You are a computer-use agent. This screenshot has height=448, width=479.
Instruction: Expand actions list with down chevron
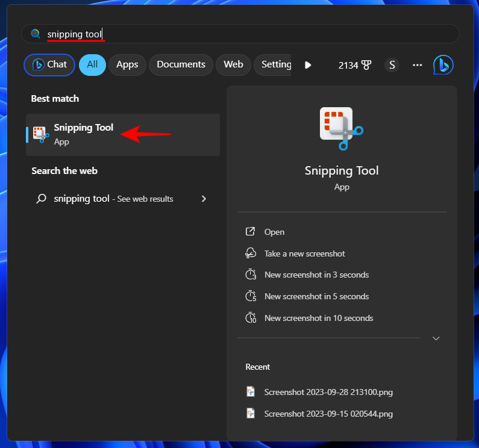point(436,338)
